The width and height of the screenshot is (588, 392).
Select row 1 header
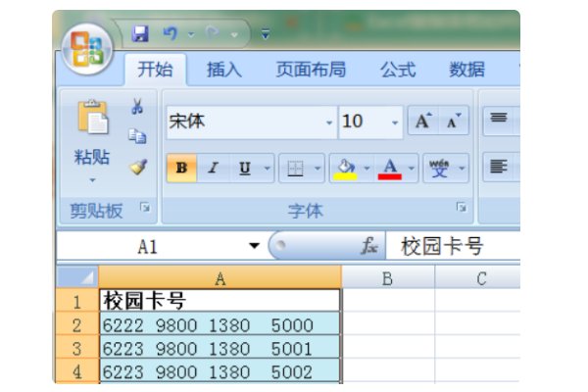(x=77, y=301)
